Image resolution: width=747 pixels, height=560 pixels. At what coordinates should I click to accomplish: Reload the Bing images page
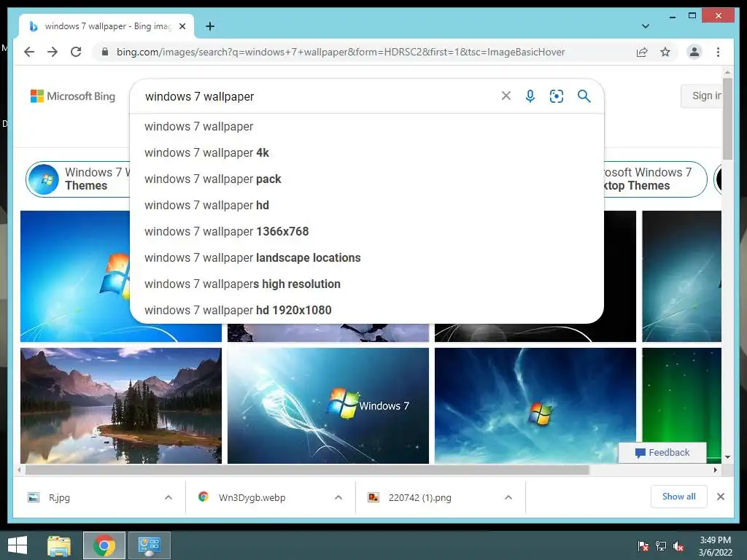(76, 52)
